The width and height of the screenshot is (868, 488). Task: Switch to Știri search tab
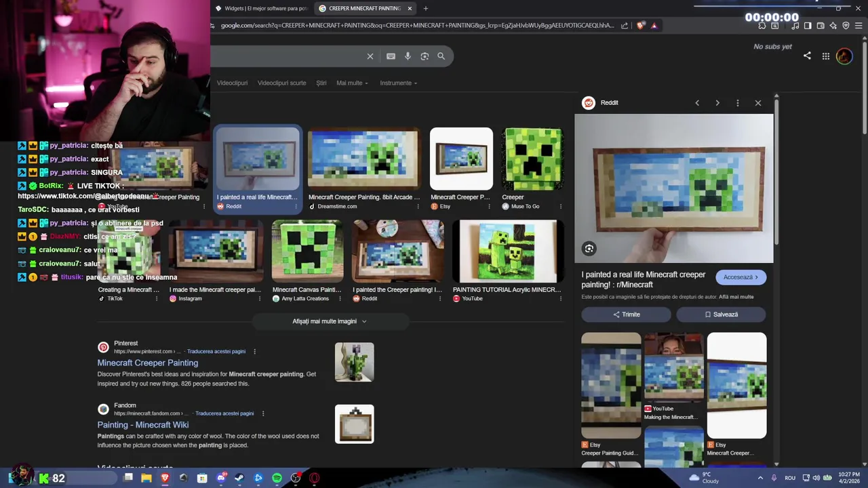(x=321, y=83)
